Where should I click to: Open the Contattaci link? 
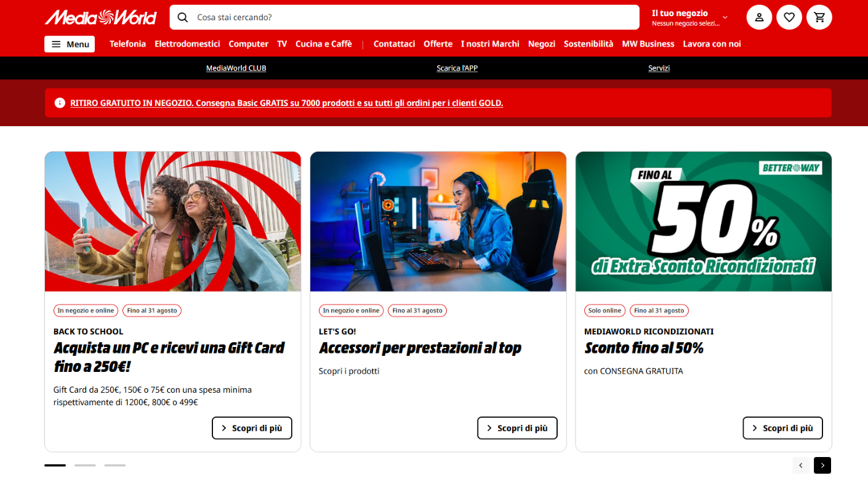click(394, 43)
